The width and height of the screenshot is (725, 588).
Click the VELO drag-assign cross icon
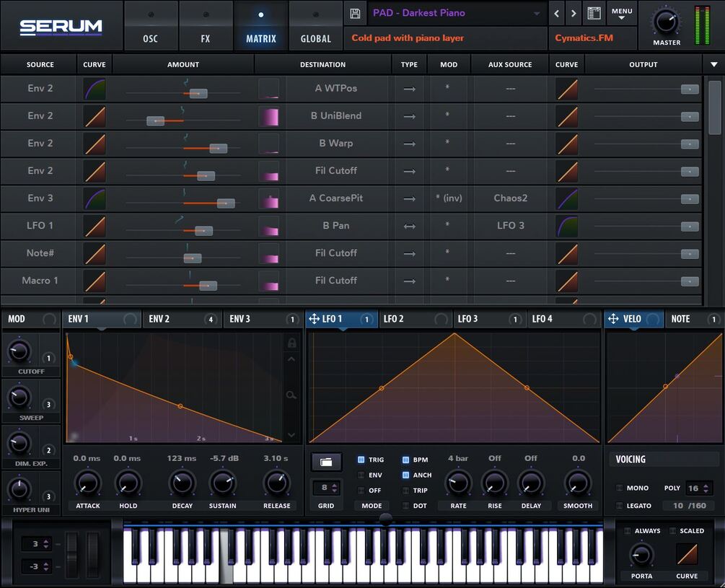pos(613,319)
